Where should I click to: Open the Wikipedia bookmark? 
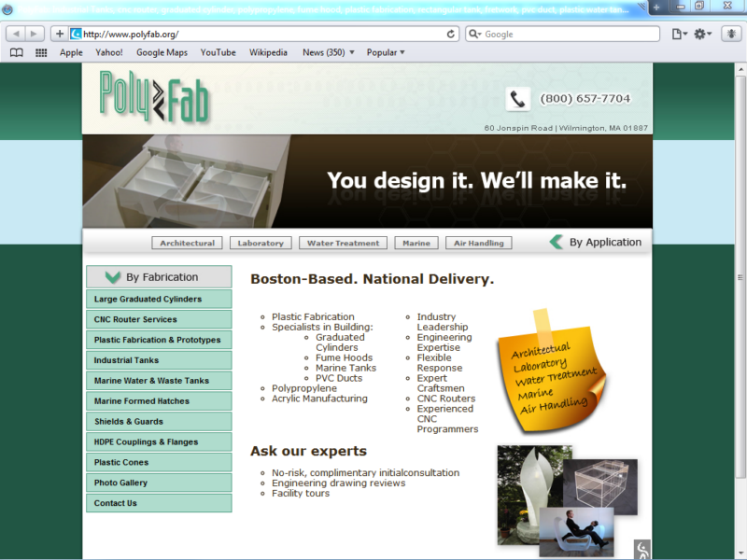click(268, 52)
